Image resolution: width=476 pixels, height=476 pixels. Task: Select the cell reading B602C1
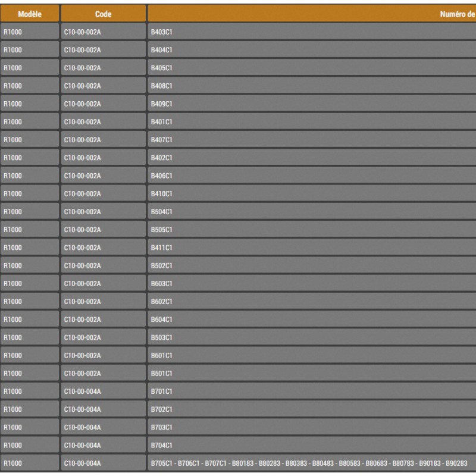point(312,301)
